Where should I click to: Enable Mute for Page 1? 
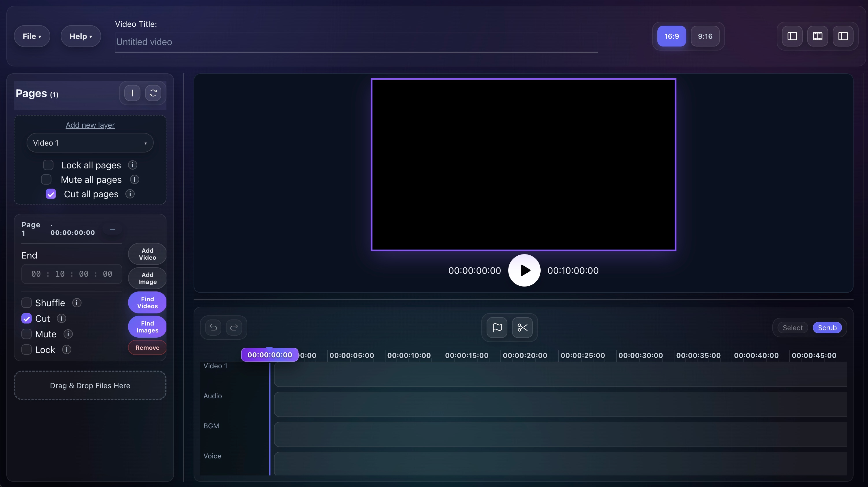(x=27, y=334)
